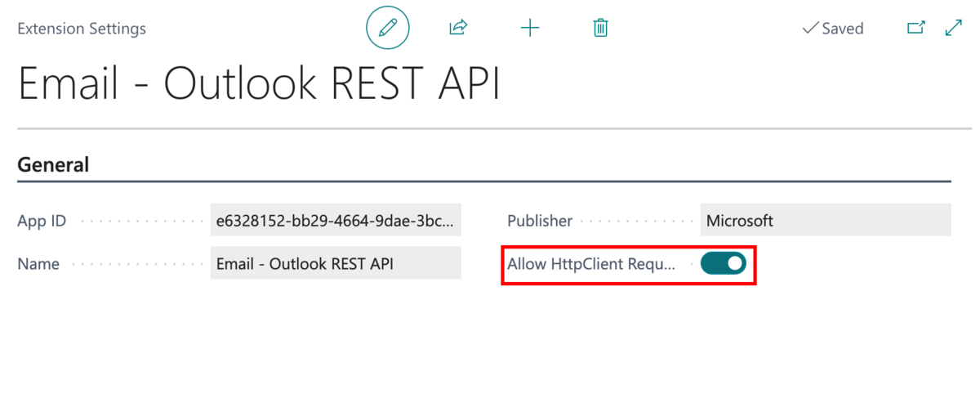
Task: Click the Publisher field showing Microsoft
Action: coord(826,220)
